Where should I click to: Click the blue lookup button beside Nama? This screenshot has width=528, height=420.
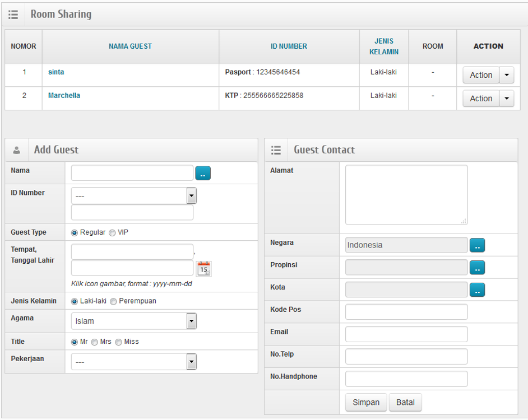click(203, 173)
